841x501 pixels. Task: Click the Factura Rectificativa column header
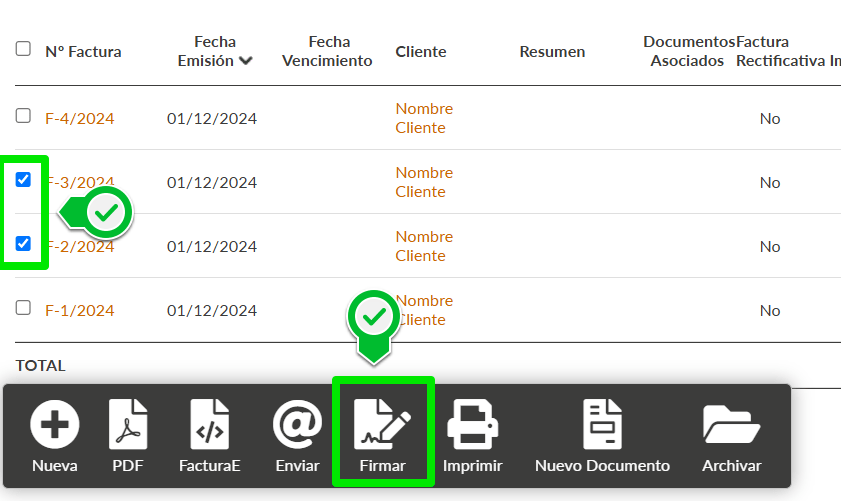781,51
